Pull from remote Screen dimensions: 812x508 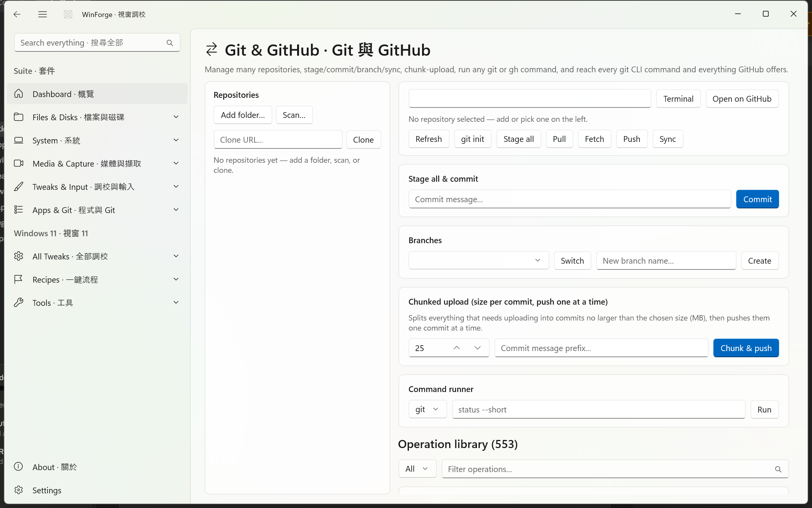(x=559, y=139)
